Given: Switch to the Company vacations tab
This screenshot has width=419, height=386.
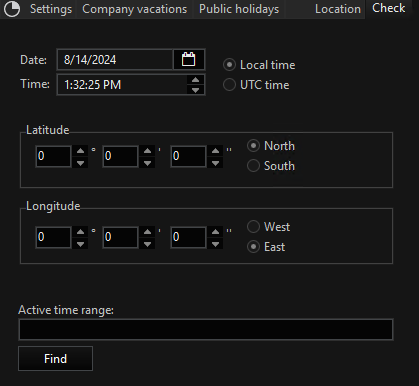Looking at the screenshot, I should (x=135, y=9).
